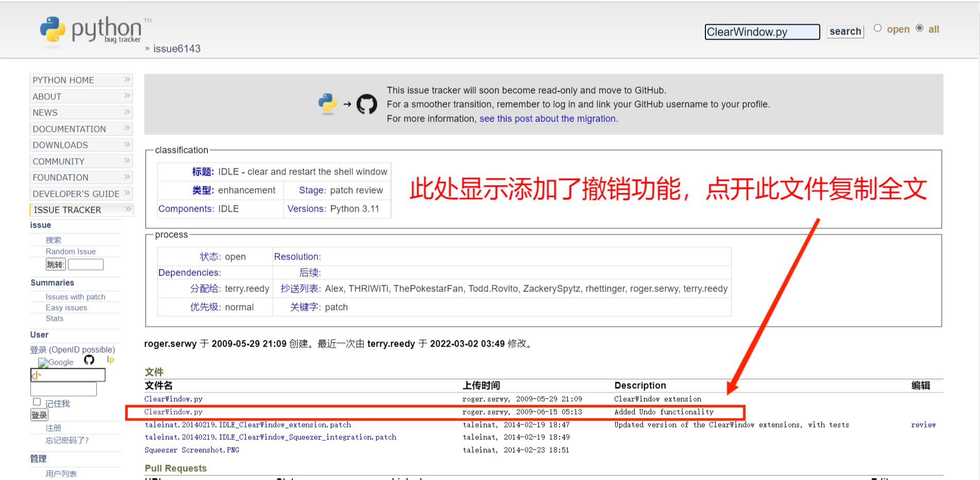Open the PYTHON HOME menu item
The width and height of the screenshot is (980, 480).
coord(63,80)
